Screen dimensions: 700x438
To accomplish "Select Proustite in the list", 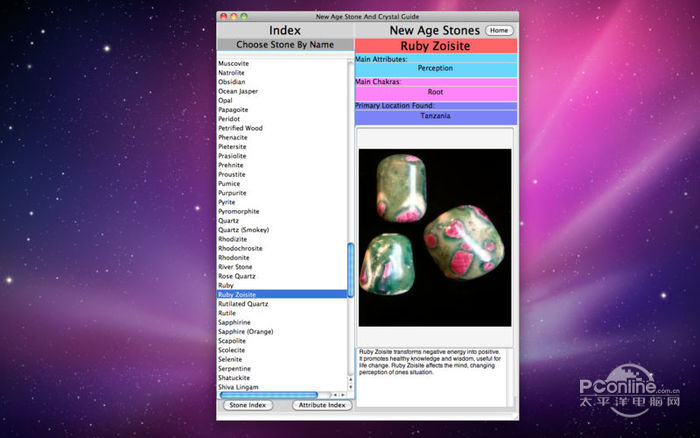I will (x=232, y=175).
